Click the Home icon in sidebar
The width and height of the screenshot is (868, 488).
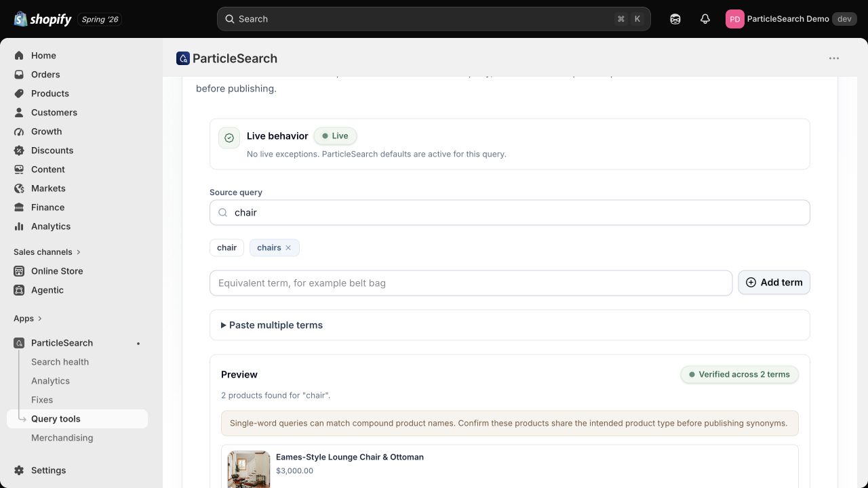[x=19, y=56]
